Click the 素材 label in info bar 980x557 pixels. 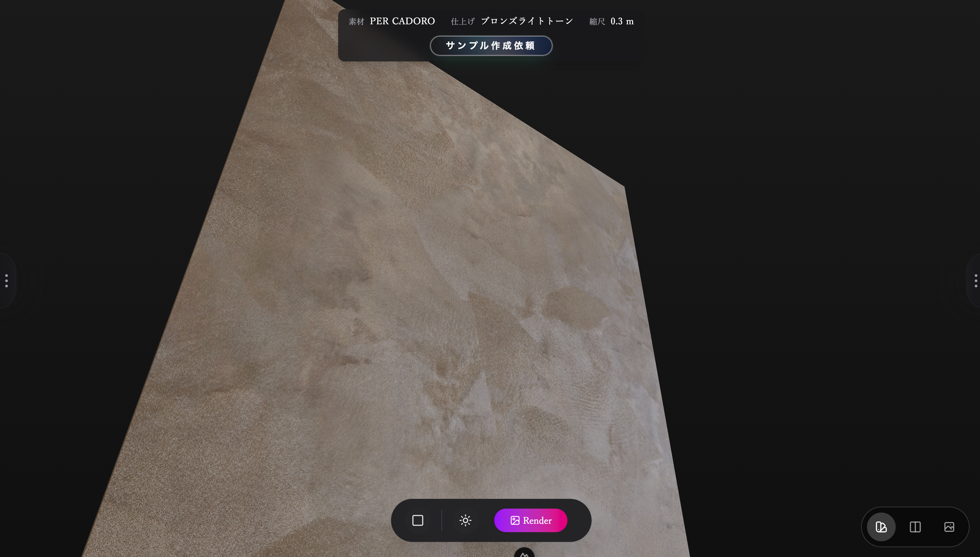tap(356, 22)
